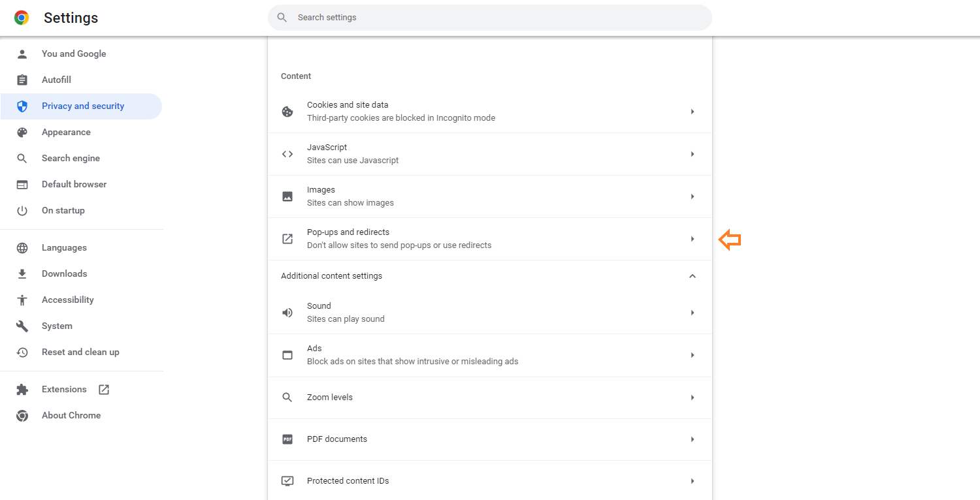This screenshot has height=500, width=980.
Task: Expand Zoom levels using its arrow
Action: (x=693, y=398)
